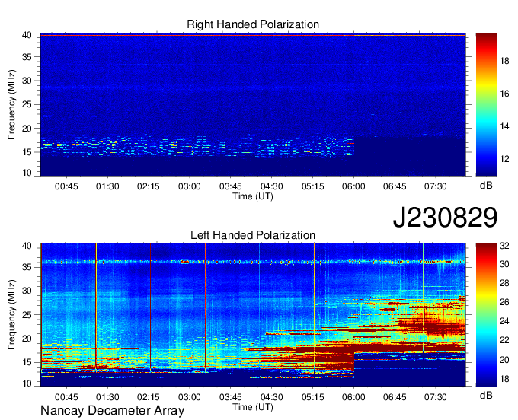The image size is (518, 420).
Task: Click 06:00 tick on right-handed plot time axis
Action: coord(353,186)
